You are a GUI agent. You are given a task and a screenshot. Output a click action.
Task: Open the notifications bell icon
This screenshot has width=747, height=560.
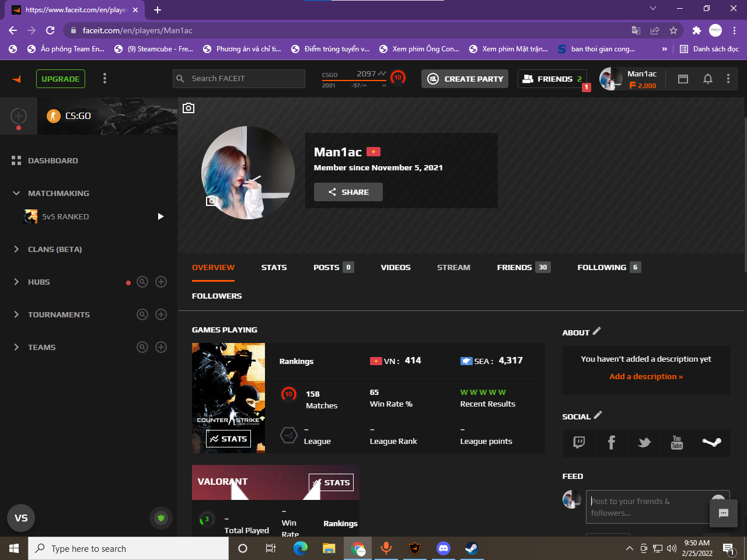(x=707, y=79)
